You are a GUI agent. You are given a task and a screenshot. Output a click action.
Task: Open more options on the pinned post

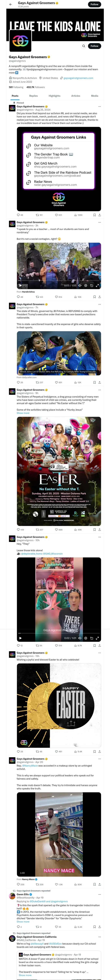[100, 106]
